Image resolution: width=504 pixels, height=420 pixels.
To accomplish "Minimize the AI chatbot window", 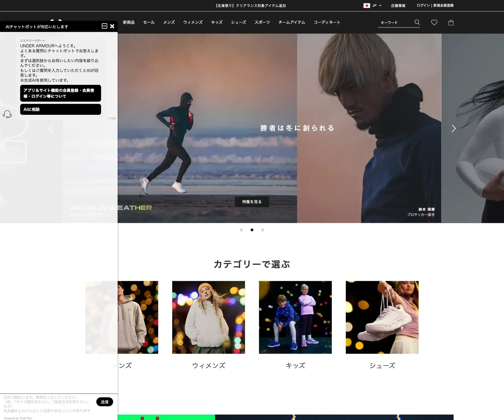I will (x=105, y=26).
